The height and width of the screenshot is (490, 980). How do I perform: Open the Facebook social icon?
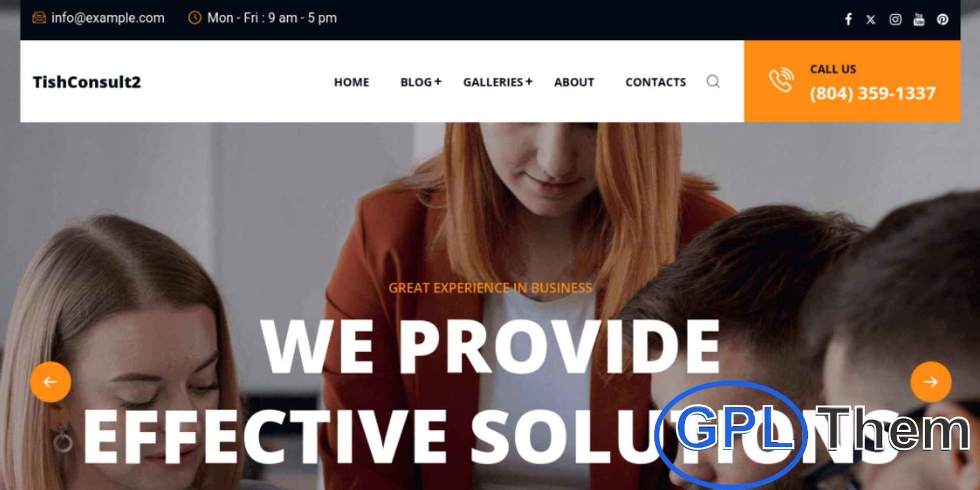[848, 19]
